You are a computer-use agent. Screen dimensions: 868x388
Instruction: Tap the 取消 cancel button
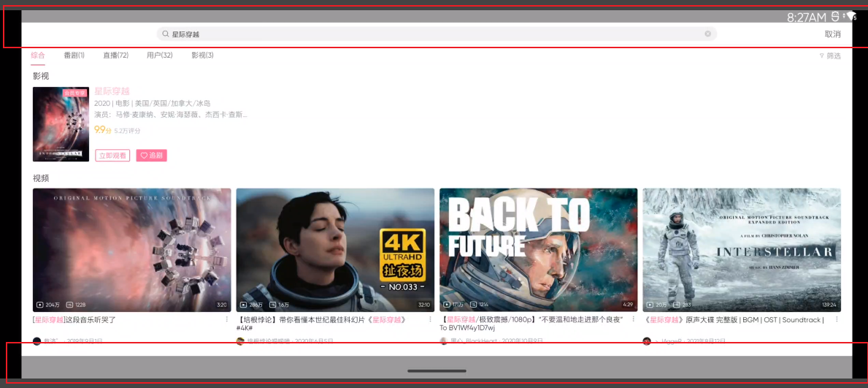click(832, 34)
